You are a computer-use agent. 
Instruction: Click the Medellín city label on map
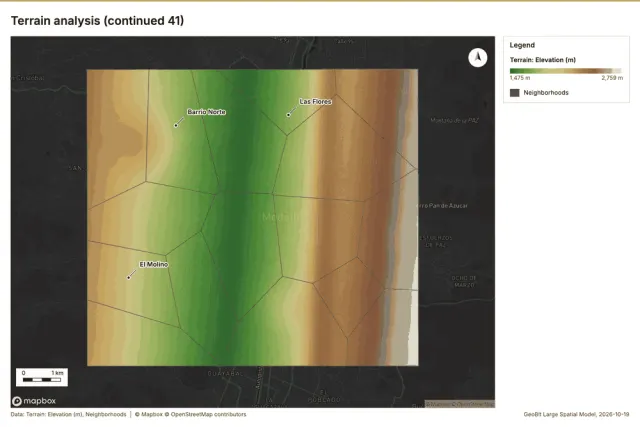281,217
